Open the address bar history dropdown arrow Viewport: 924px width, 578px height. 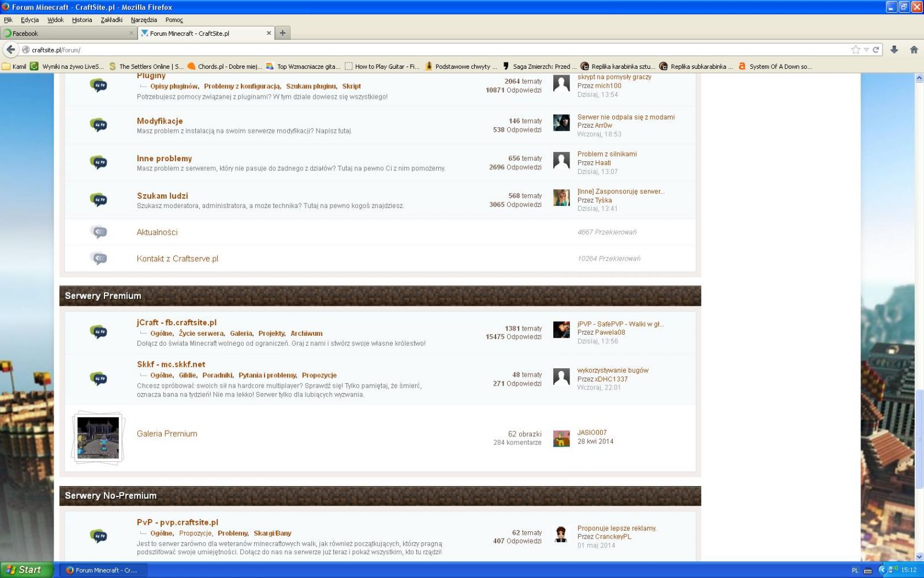pyautogui.click(x=866, y=50)
